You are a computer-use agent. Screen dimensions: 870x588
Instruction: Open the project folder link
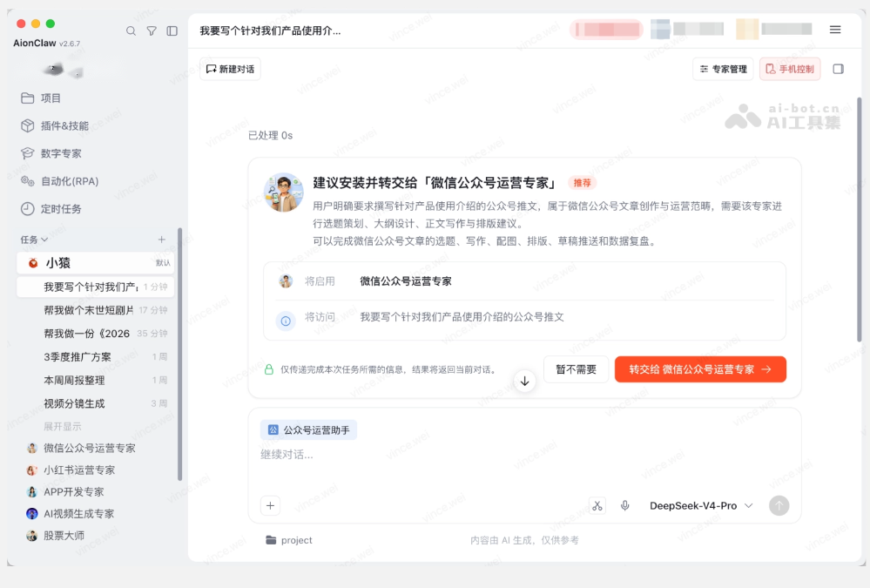(x=288, y=540)
